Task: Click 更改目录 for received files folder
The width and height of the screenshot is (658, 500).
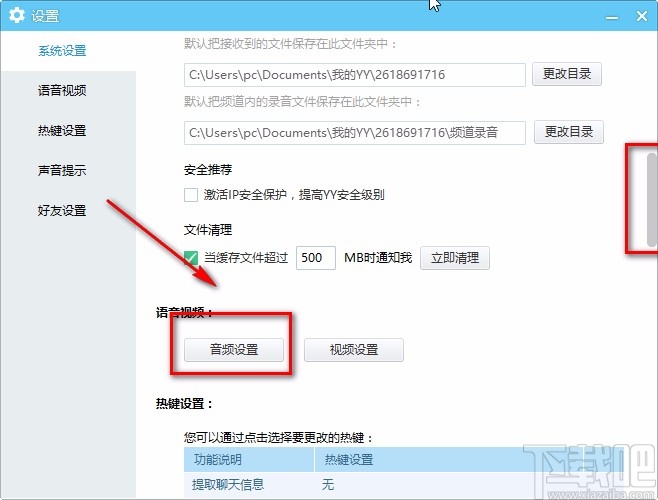Action: tap(567, 74)
